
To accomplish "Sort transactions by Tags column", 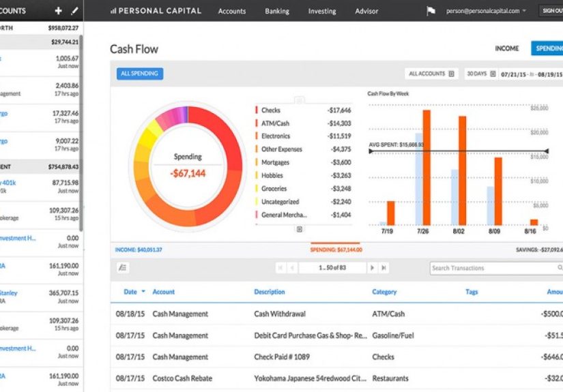I will pos(472,292).
